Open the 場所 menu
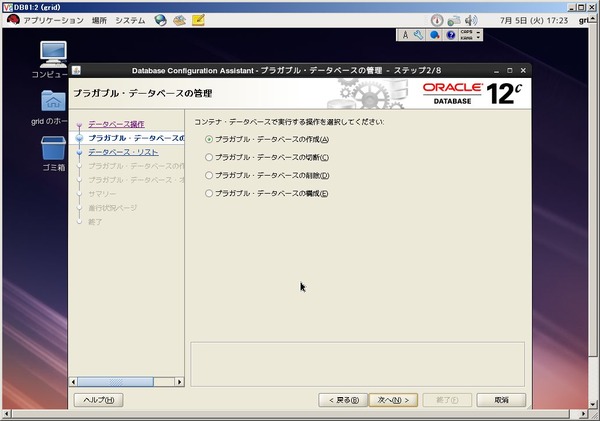 click(x=99, y=20)
